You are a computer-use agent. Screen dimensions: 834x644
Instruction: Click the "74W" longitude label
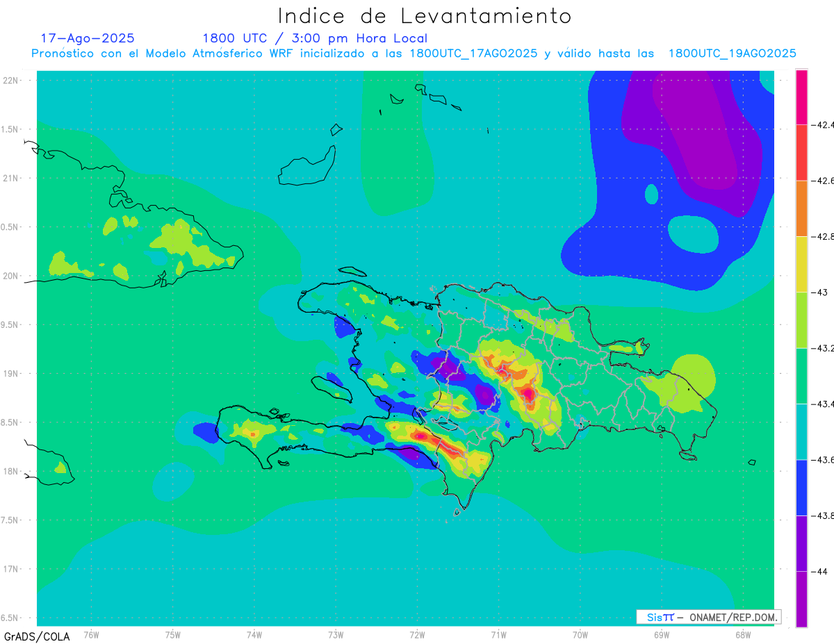click(254, 635)
